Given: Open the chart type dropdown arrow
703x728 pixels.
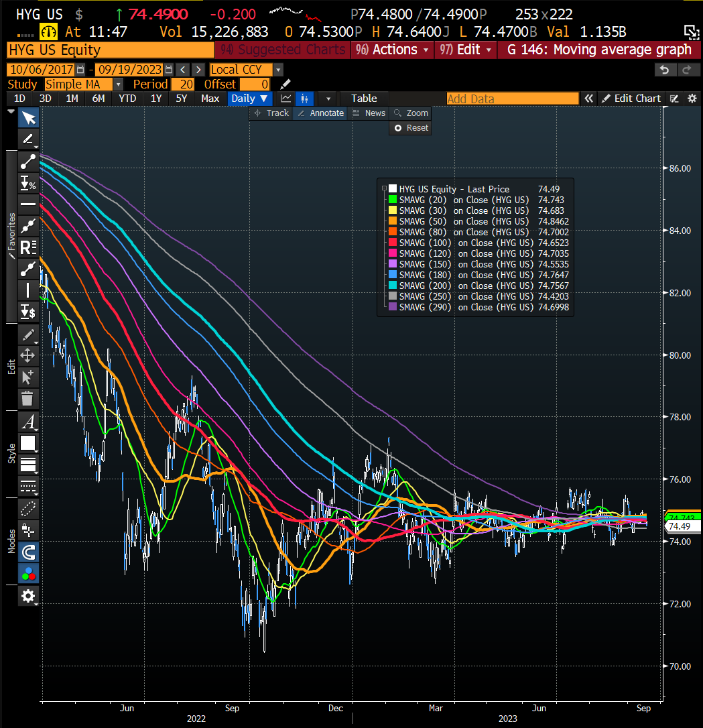Looking at the screenshot, I should 328,99.
